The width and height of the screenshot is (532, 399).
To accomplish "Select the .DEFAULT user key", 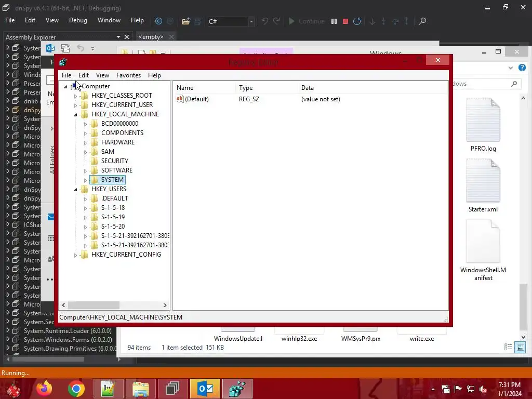I will [115, 198].
